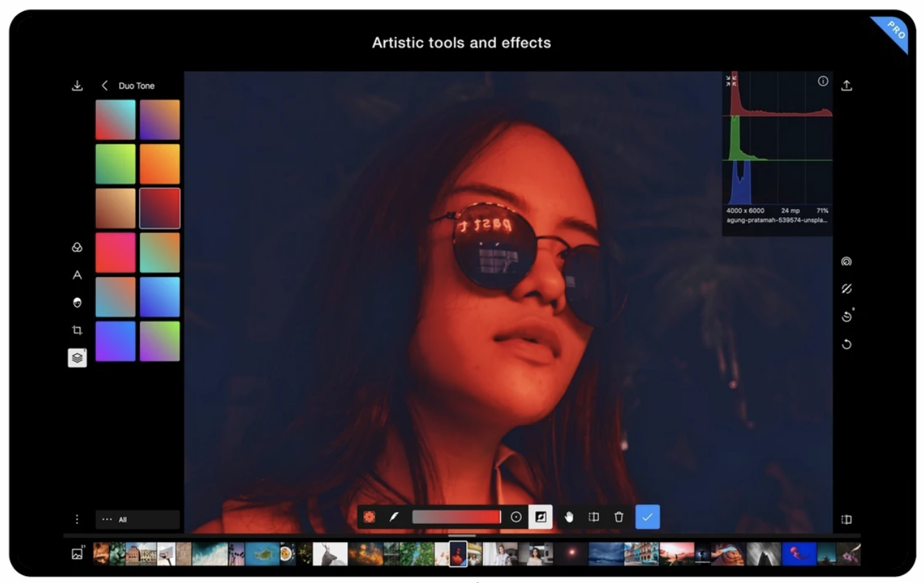Click the split compare icon in bottom toolbar

(594, 517)
